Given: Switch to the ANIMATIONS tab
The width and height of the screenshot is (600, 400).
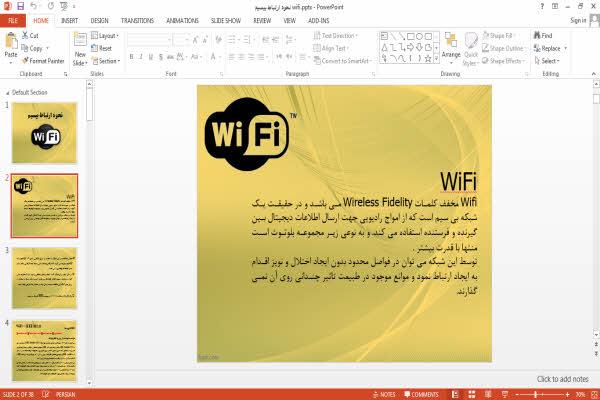Looking at the screenshot, I should [182, 20].
